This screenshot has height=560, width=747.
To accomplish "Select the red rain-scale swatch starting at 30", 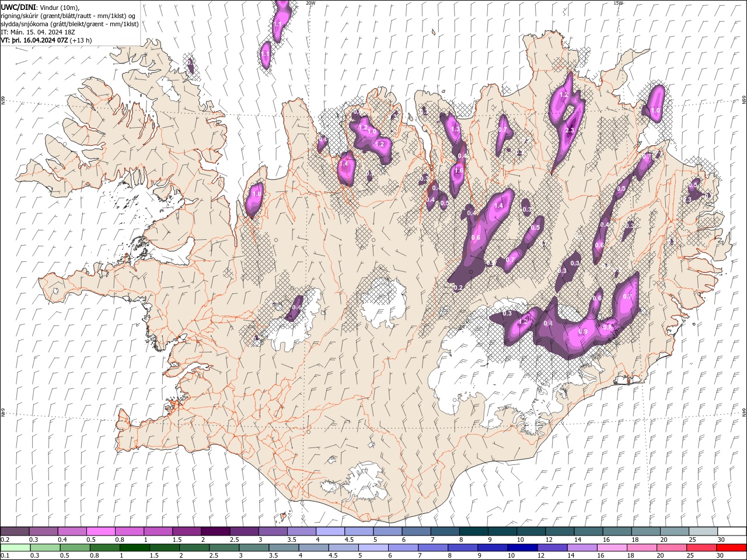I will tap(731, 548).
